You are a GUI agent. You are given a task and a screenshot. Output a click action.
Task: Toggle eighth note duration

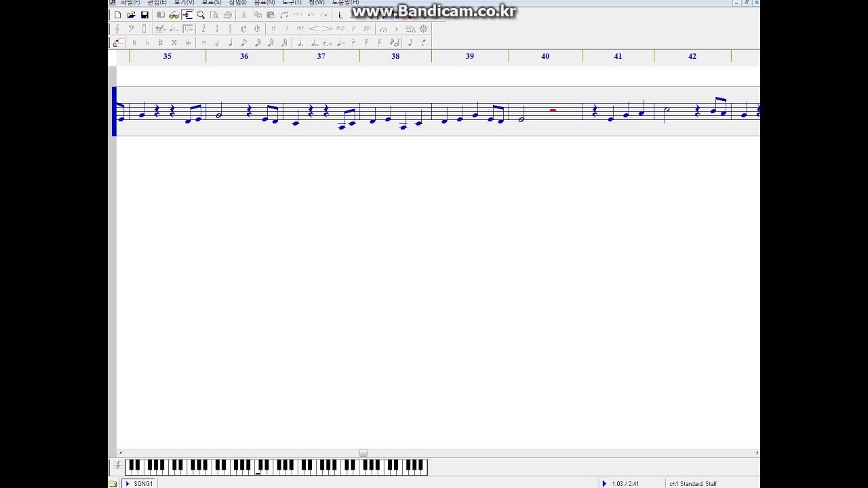243,42
